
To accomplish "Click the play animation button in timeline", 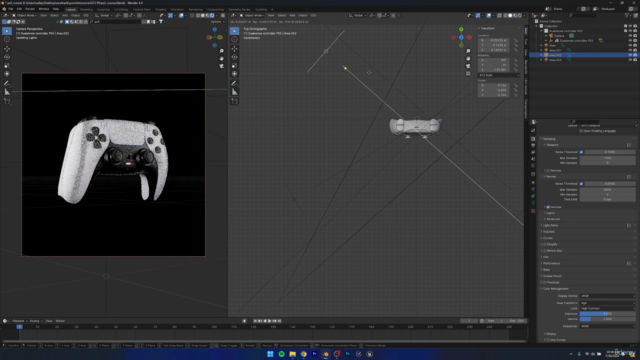I will click(269, 321).
